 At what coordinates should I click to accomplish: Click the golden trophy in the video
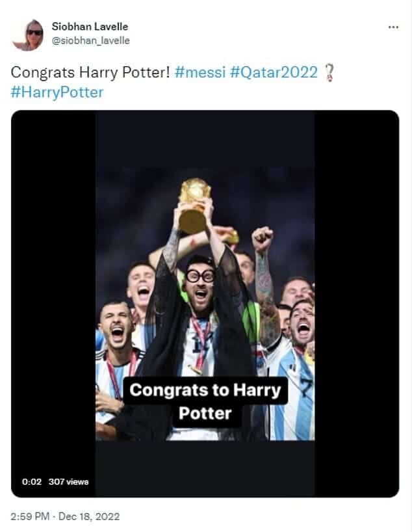tap(194, 204)
